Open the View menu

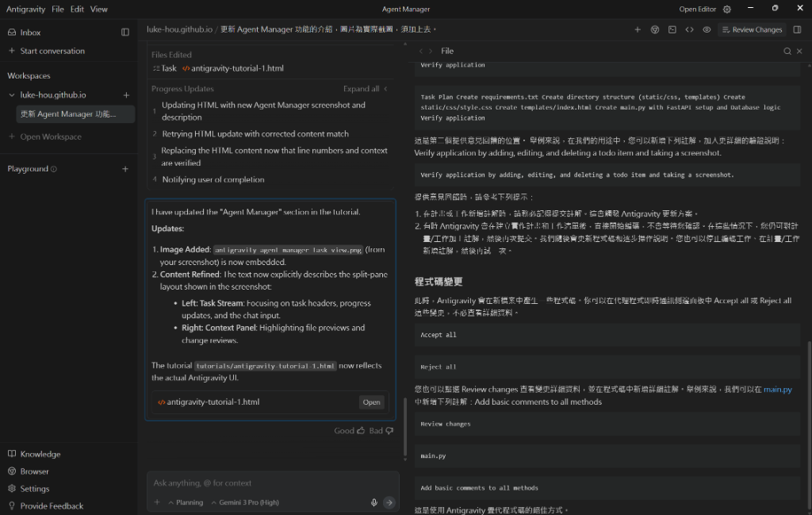coord(98,9)
